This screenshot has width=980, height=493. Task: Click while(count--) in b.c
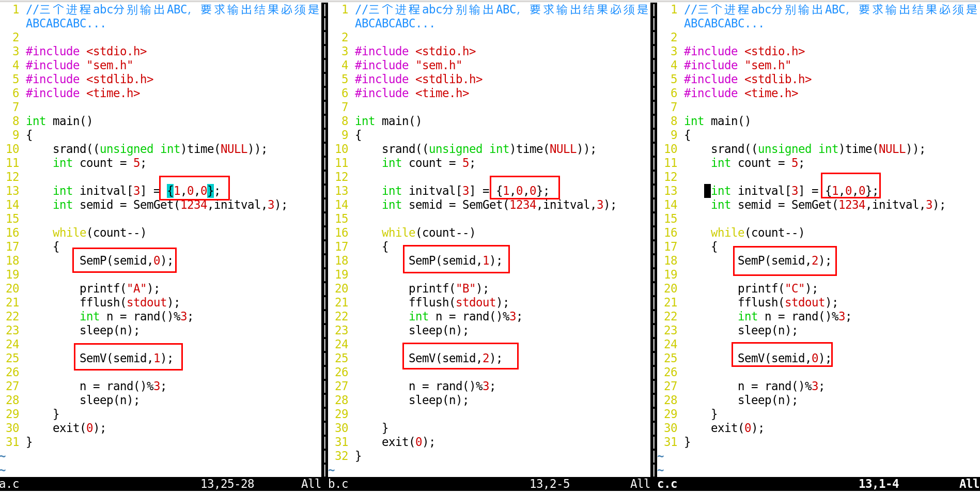(428, 233)
